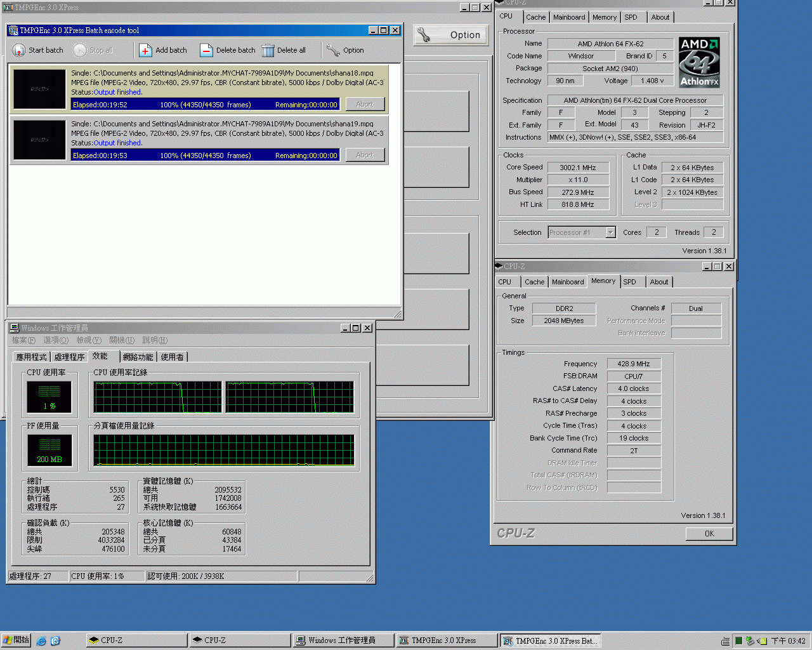
Task: Activate first CPU-Z taskbar button
Action: click(137, 640)
